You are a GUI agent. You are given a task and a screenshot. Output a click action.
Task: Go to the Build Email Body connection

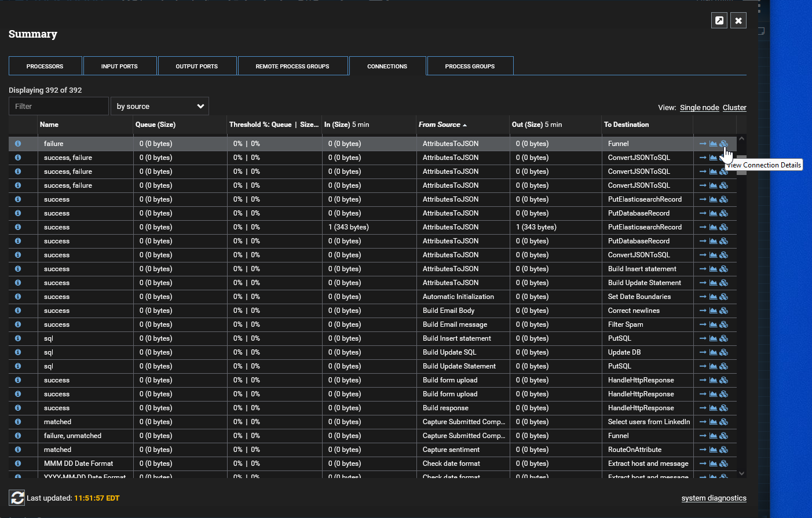coord(703,311)
